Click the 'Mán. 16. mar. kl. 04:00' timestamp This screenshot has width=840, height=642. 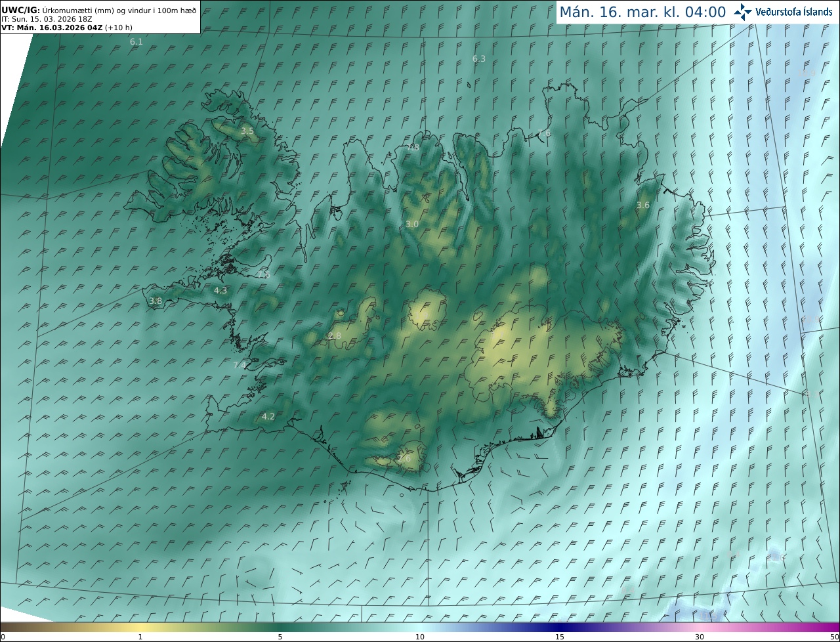pos(642,12)
